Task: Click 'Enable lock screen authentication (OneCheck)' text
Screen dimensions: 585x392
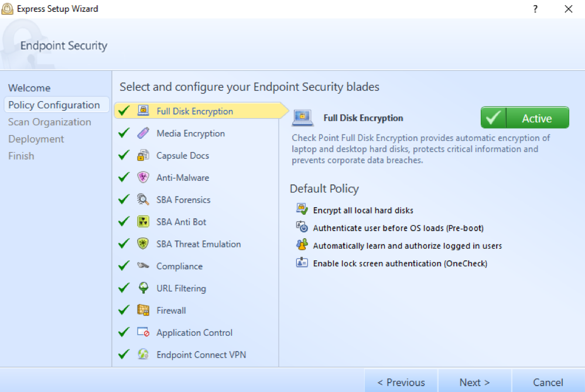Action: (401, 263)
